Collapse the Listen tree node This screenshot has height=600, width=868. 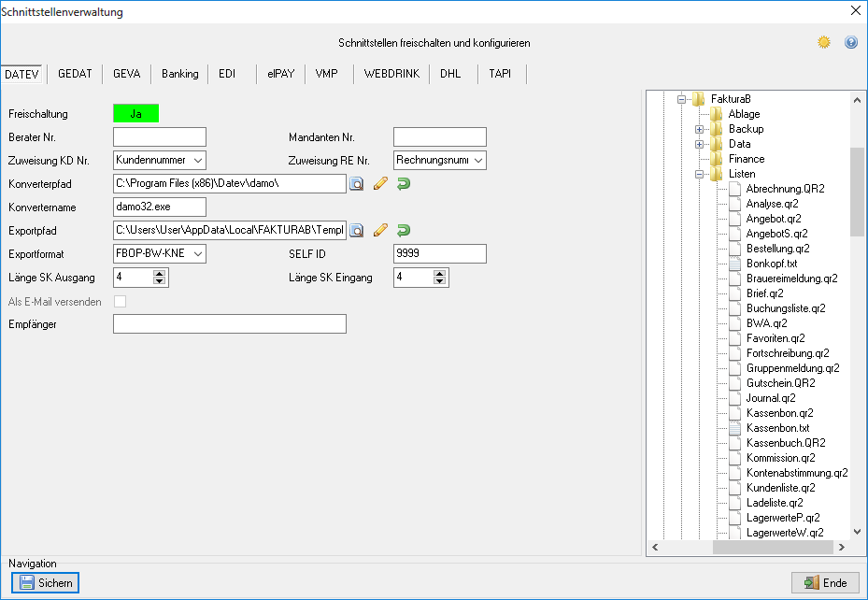[699, 174]
